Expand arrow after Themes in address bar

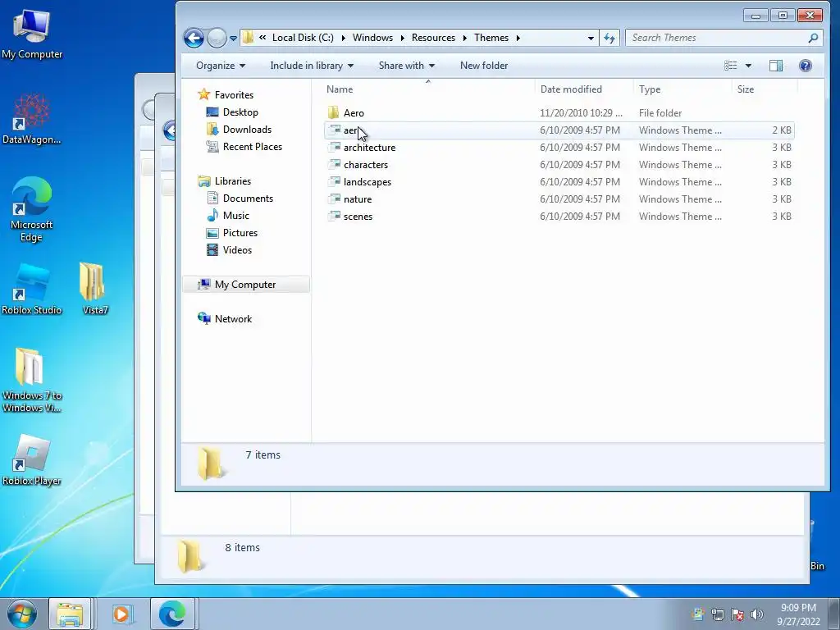(x=518, y=38)
